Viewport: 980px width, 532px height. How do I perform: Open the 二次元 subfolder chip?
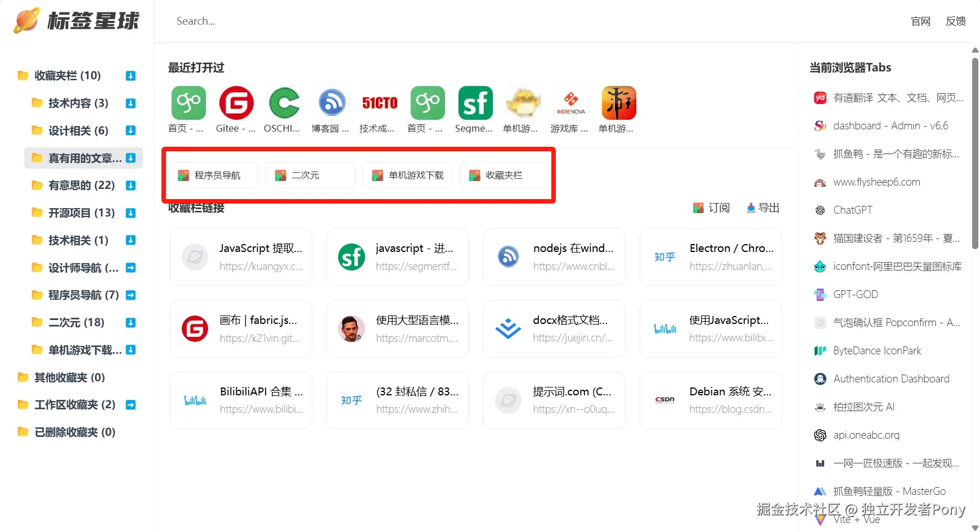(311, 175)
